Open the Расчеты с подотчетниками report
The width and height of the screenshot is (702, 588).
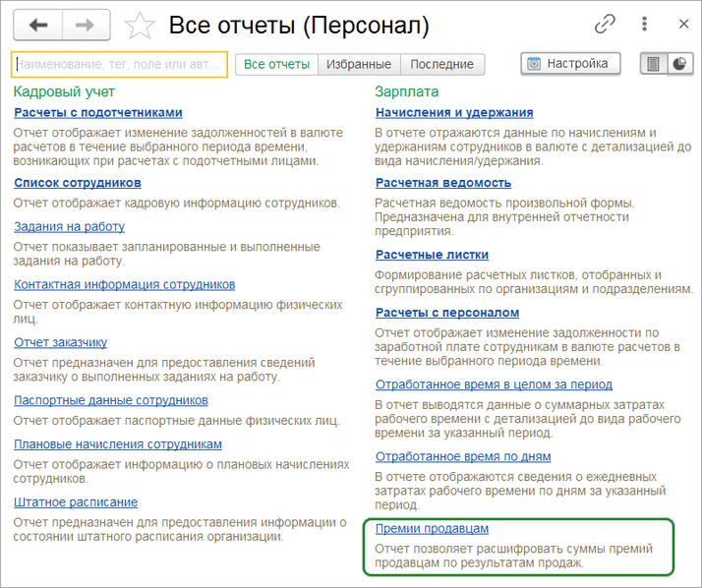tap(98, 112)
